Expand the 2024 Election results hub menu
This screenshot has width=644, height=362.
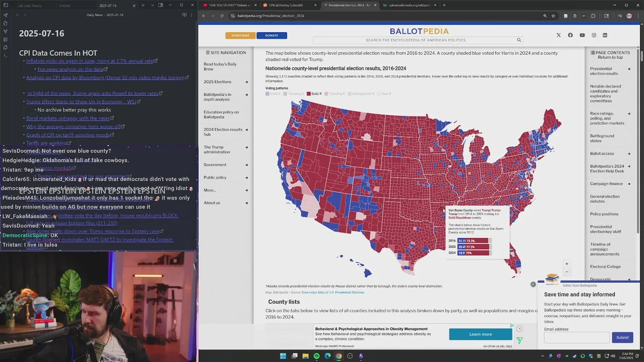pyautogui.click(x=246, y=130)
